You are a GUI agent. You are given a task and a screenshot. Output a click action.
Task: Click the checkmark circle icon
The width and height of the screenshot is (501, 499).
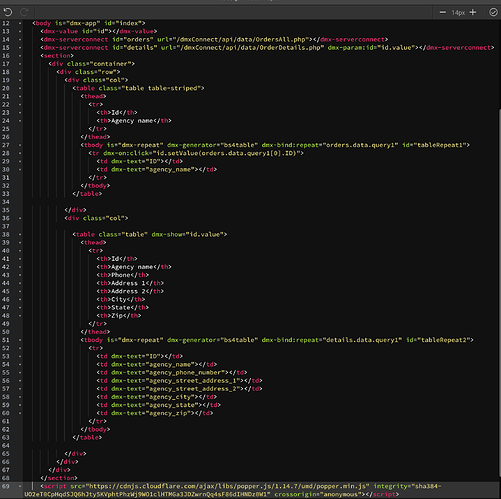click(493, 12)
